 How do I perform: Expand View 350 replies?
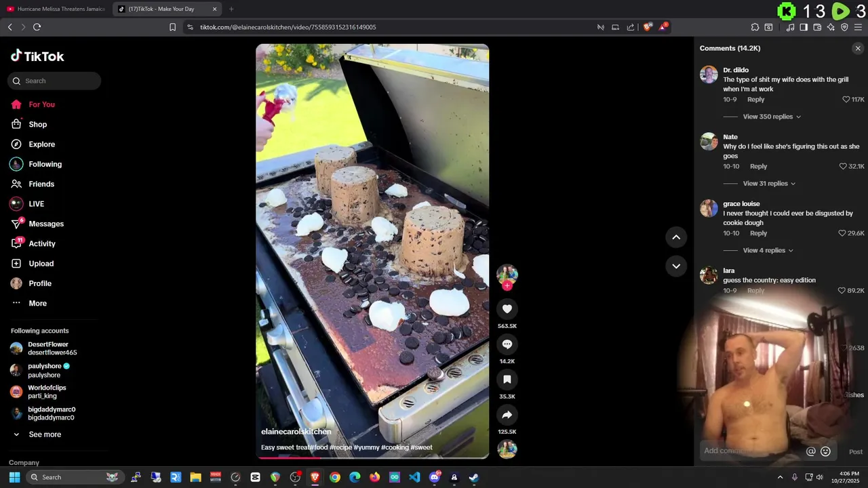[772, 117]
